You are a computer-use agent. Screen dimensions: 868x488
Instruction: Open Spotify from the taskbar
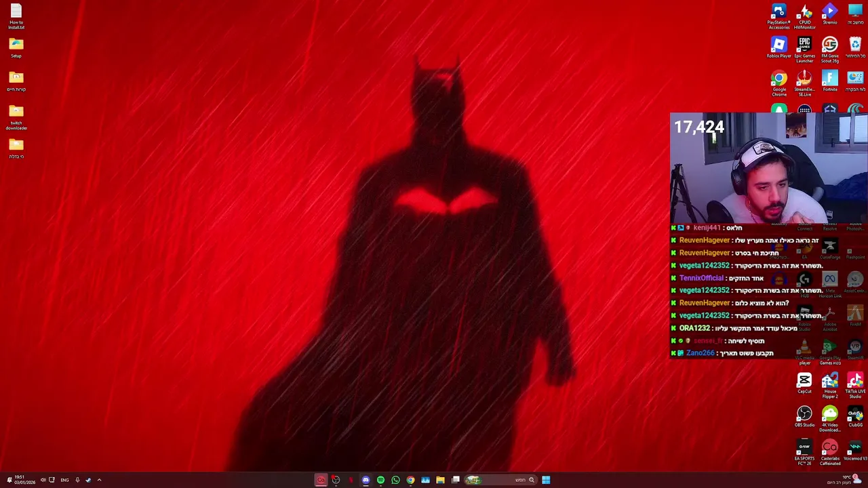[x=380, y=480]
